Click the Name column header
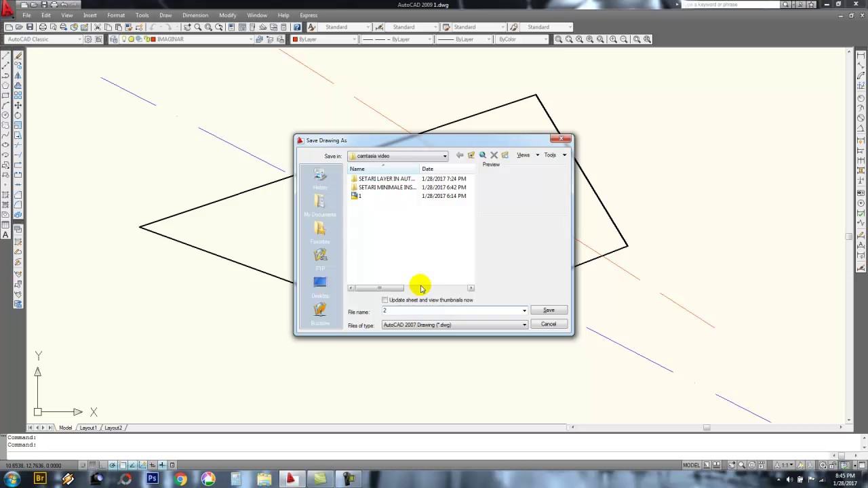The height and width of the screenshot is (488, 868). [384, 169]
